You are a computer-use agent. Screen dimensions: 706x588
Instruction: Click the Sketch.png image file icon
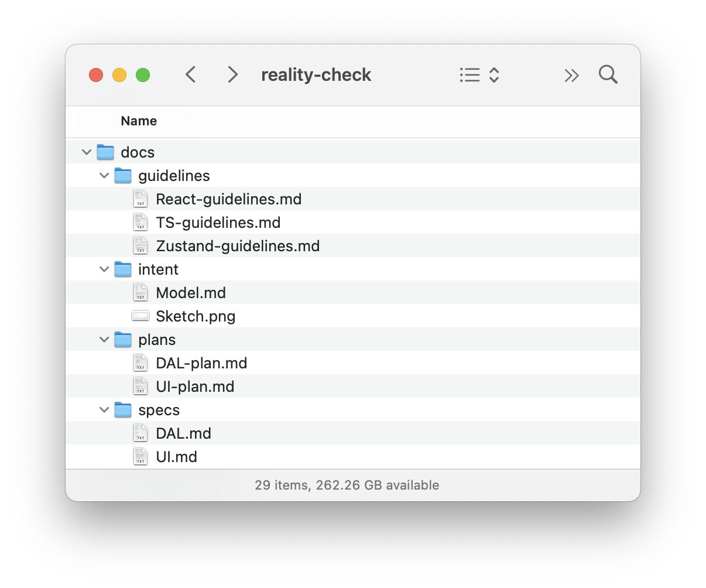[140, 316]
